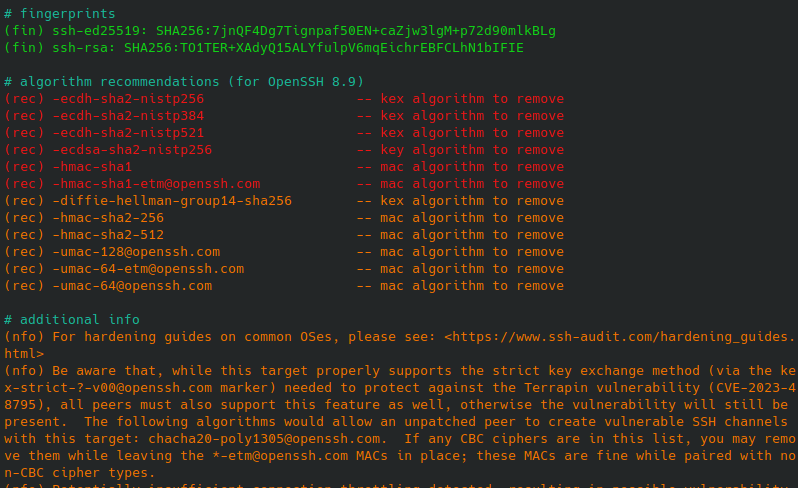798x488 pixels.
Task: Click the '# fingerprints' heading
Action: click(x=60, y=14)
